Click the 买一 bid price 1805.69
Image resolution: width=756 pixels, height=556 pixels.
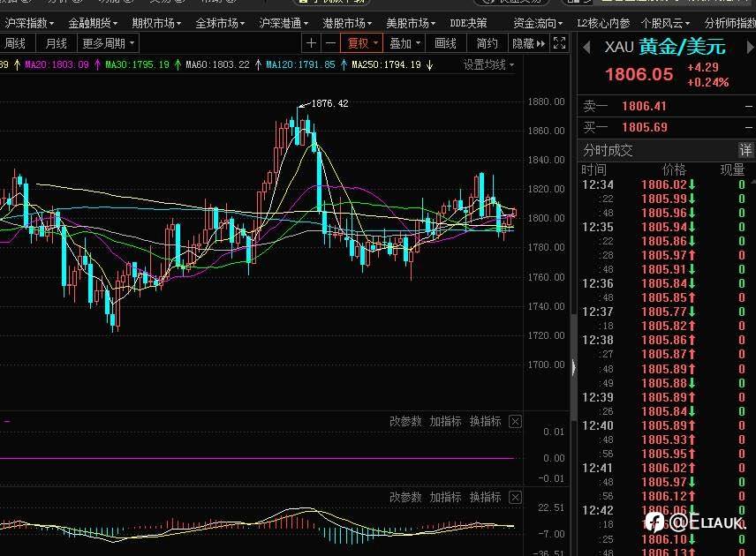pos(644,127)
